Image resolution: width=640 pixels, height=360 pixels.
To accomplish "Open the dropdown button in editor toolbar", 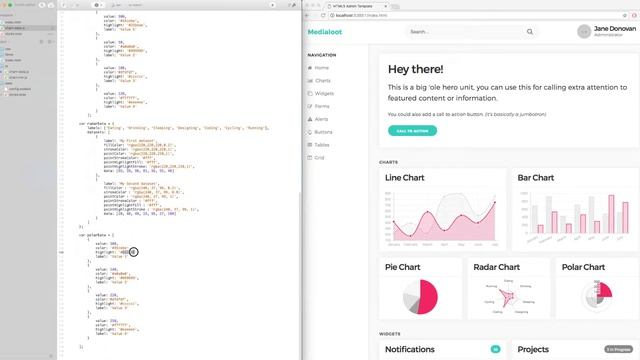I will pos(98,5).
